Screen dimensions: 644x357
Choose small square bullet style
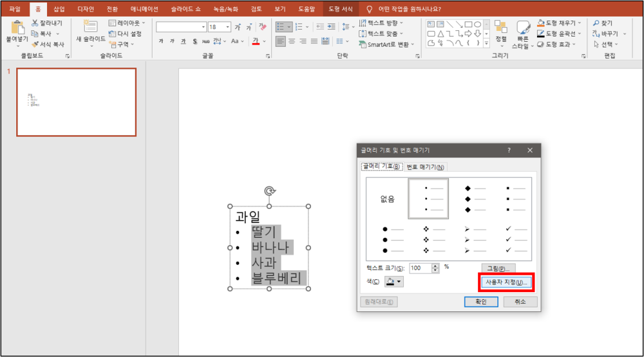tap(516, 199)
